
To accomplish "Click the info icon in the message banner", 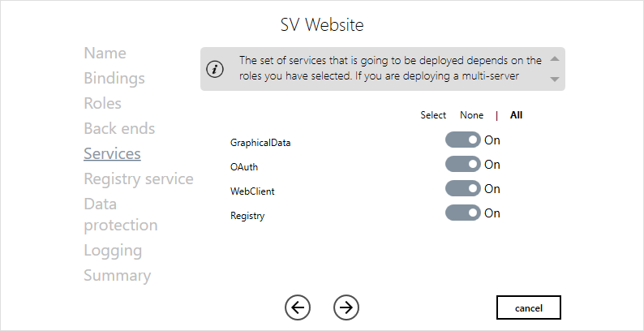I will pyautogui.click(x=215, y=69).
